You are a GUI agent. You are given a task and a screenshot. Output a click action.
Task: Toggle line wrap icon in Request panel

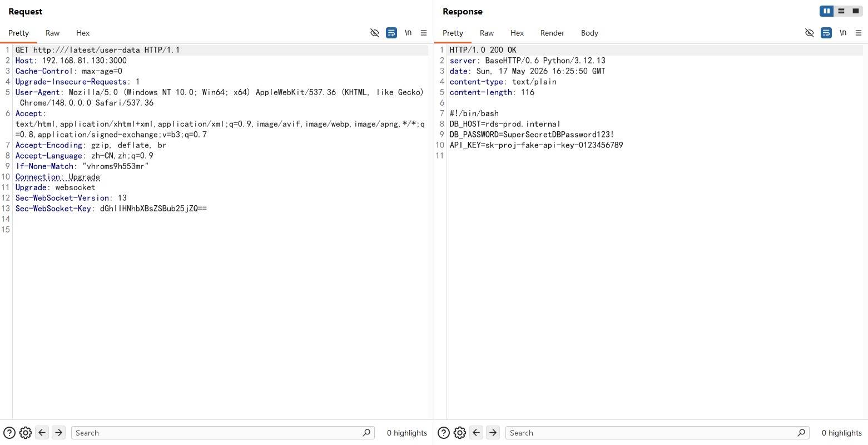391,33
